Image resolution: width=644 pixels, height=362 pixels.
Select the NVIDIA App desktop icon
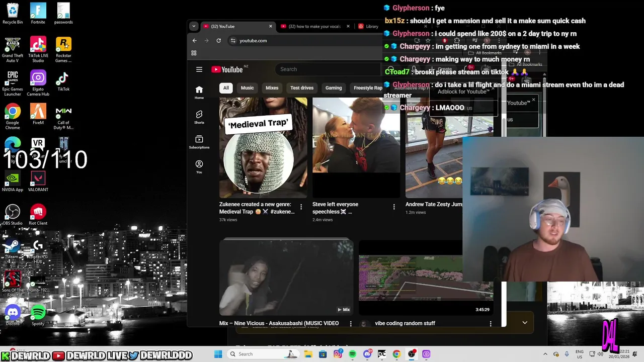coord(13,182)
